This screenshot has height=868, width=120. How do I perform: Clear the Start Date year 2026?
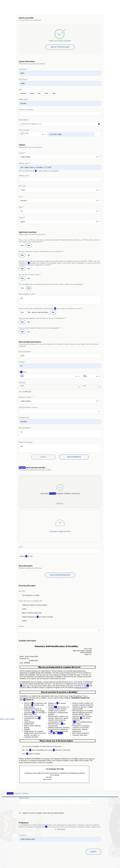pos(96,376)
